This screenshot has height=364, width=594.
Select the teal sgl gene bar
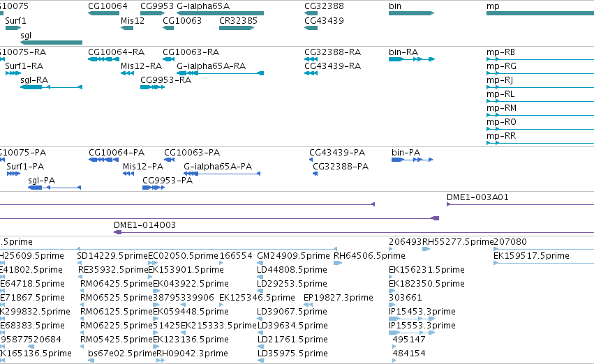(x=51, y=43)
